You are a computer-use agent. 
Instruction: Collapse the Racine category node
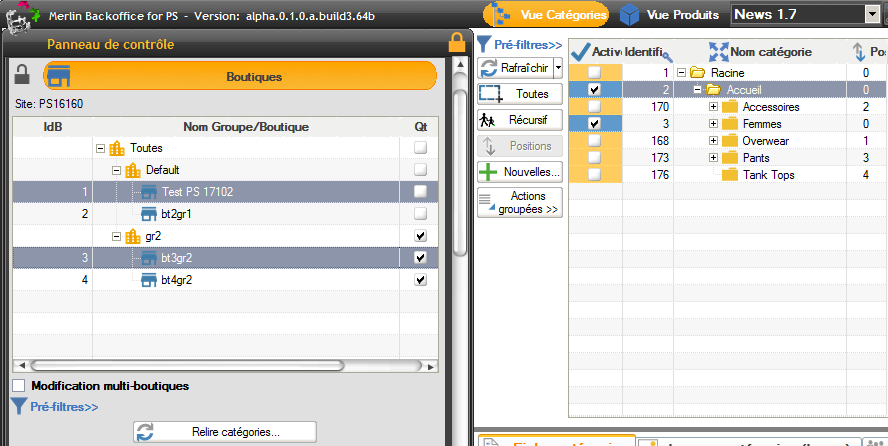[x=681, y=73]
